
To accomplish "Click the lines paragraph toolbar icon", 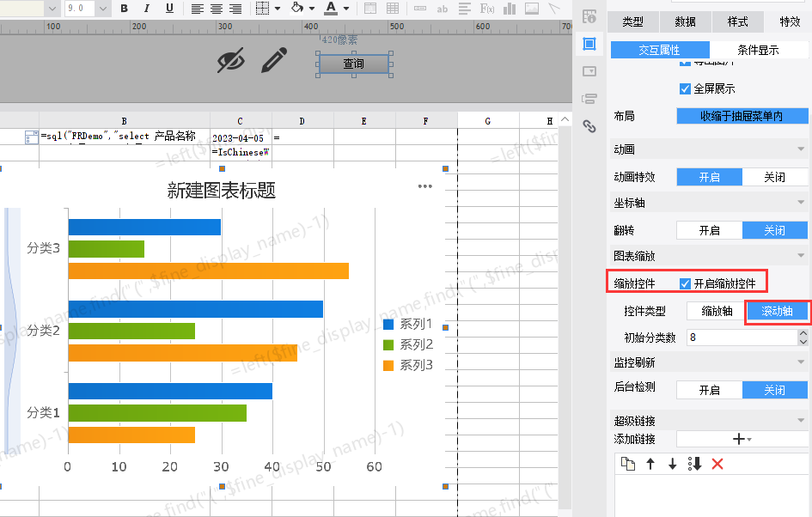I will tap(465, 9).
